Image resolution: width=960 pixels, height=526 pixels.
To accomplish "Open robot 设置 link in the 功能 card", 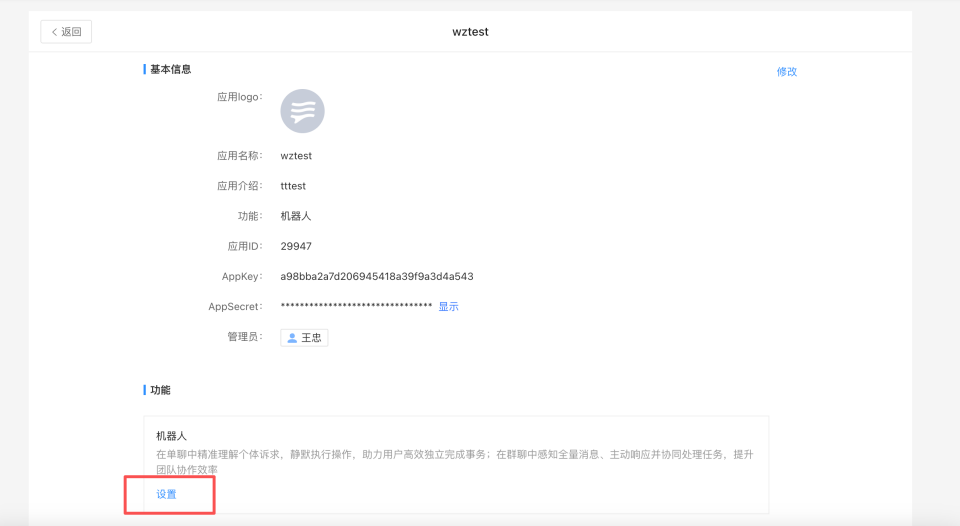I will [166, 494].
